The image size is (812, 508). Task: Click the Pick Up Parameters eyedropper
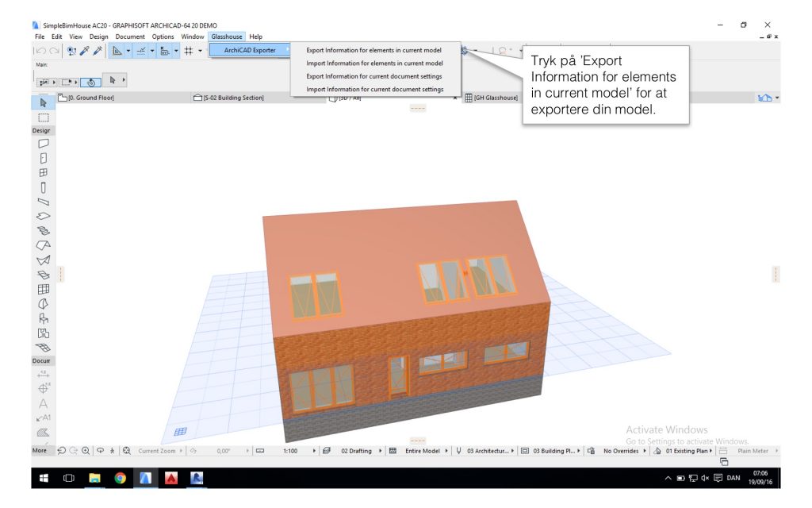tap(84, 51)
